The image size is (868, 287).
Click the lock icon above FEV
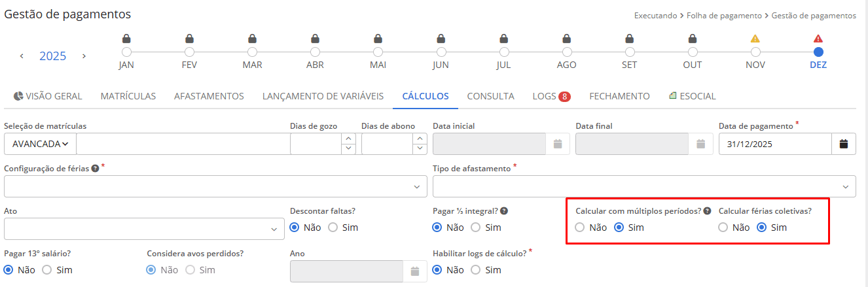click(x=189, y=38)
